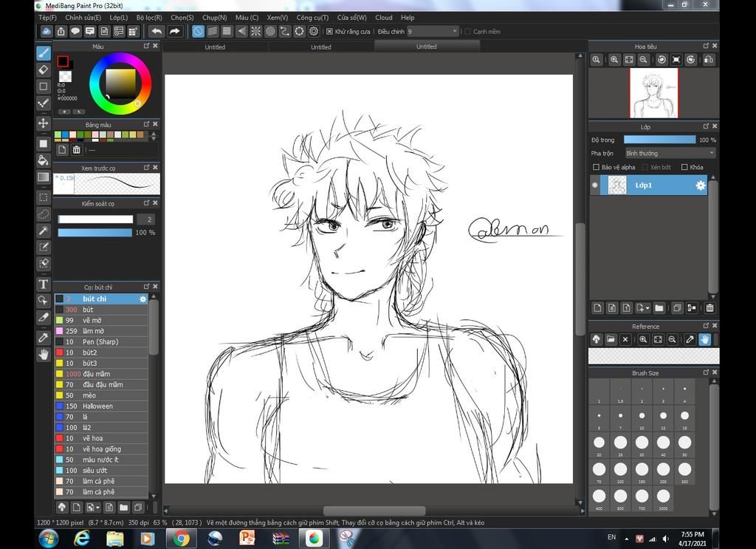756x549 pixels.
Task: Select the Eraser tool
Action: click(x=44, y=69)
